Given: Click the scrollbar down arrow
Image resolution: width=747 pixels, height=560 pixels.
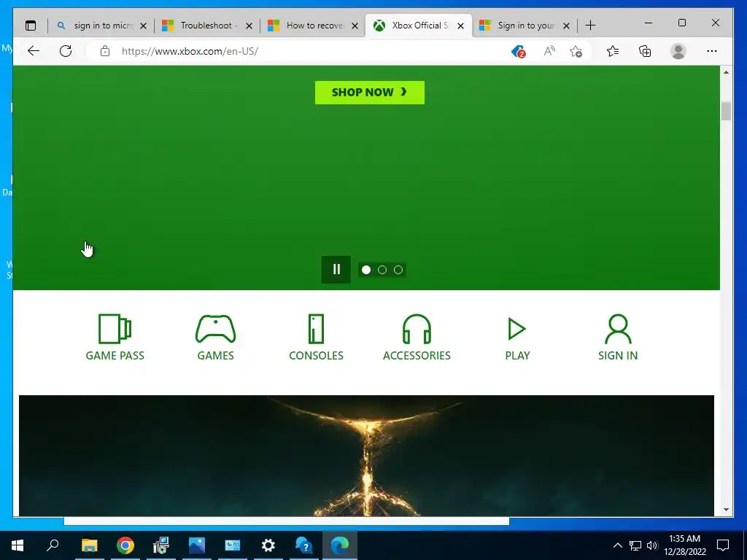Looking at the screenshot, I should 726,510.
